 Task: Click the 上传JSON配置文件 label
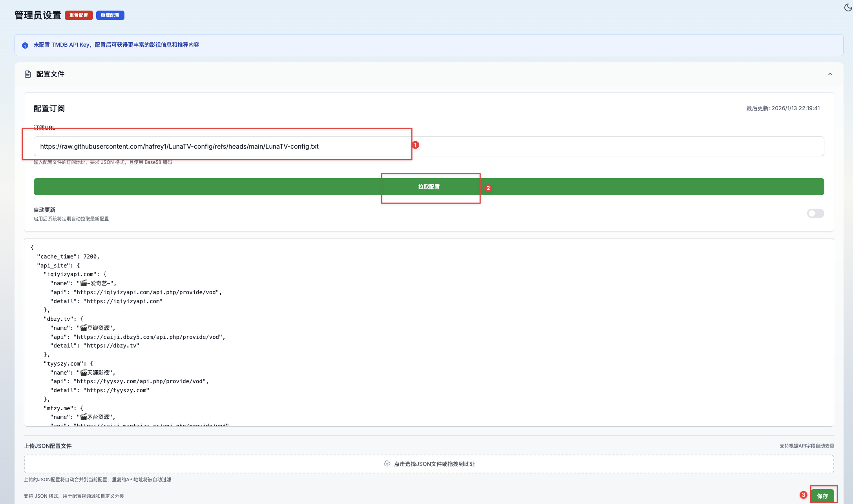coord(48,446)
